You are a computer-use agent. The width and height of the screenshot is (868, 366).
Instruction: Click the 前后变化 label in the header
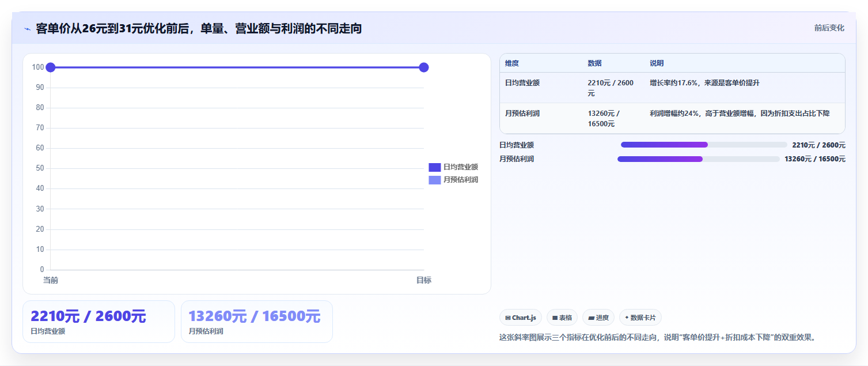829,28
